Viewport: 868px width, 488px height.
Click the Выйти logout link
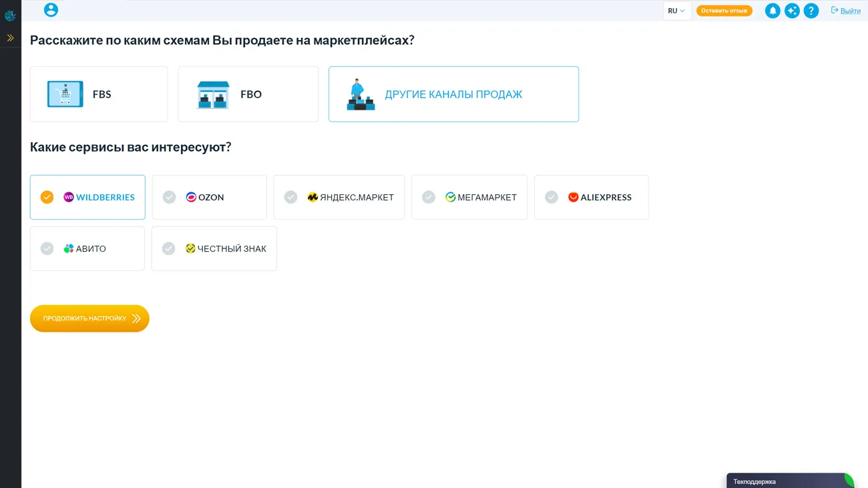[x=845, y=11]
